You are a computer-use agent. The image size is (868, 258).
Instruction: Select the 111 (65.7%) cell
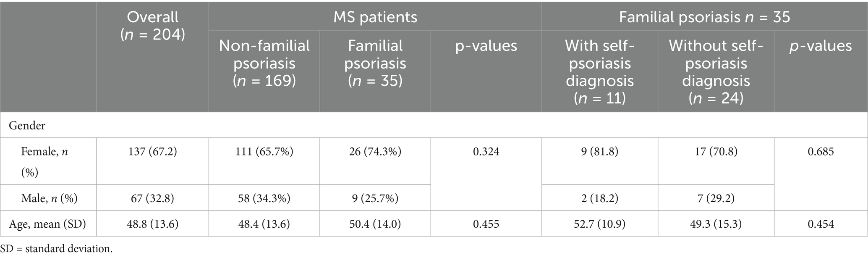(x=264, y=151)
